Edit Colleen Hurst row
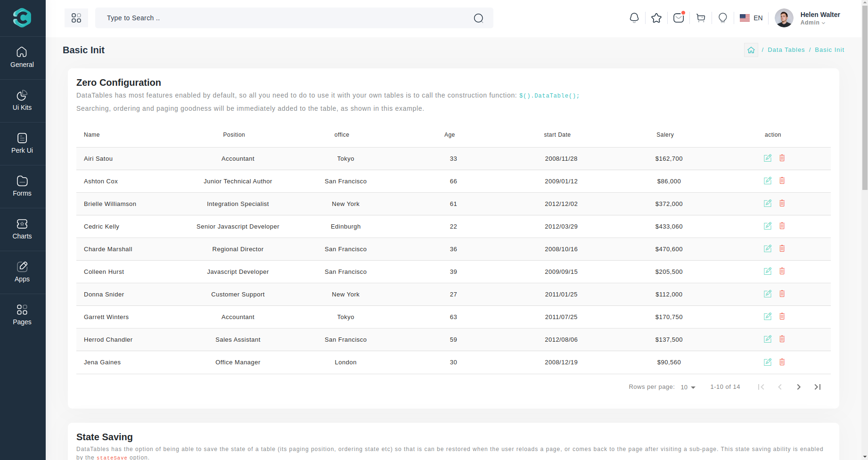 tap(768, 271)
